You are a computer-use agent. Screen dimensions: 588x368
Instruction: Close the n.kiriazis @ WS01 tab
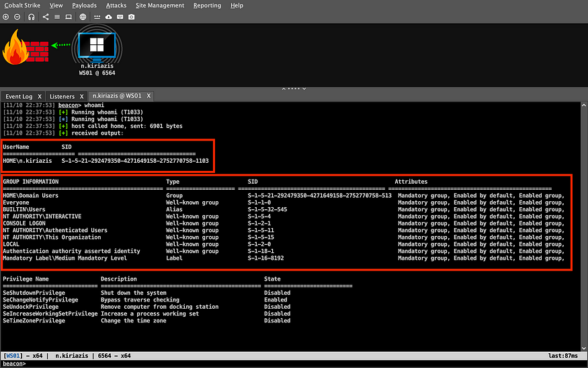coord(149,96)
